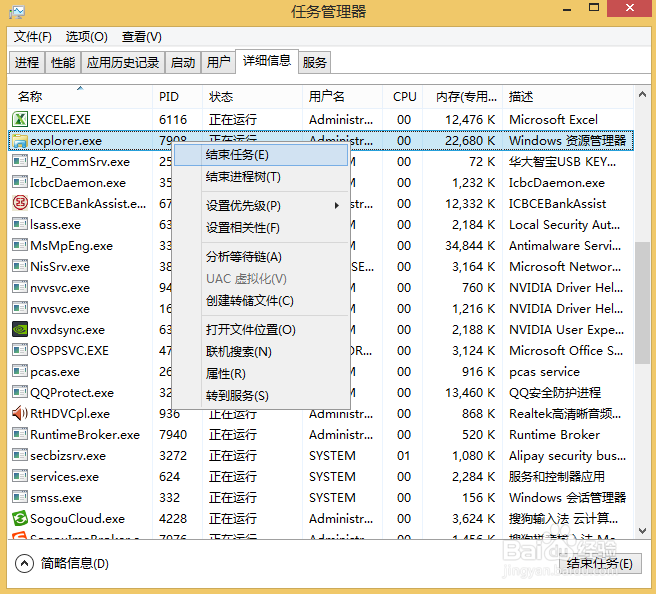Click the 服务和控制器应用 description
This screenshot has height=594, width=656.
(556, 476)
